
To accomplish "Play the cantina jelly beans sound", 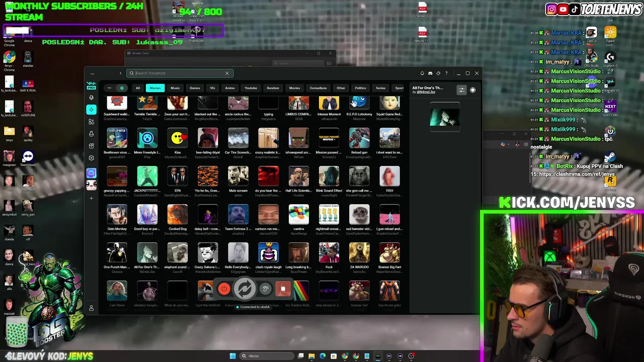I will point(298,214).
